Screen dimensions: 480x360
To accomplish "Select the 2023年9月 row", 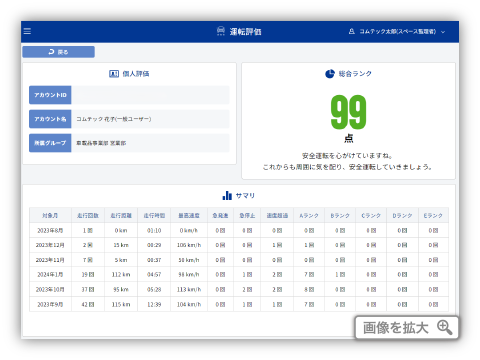I will (x=239, y=304).
